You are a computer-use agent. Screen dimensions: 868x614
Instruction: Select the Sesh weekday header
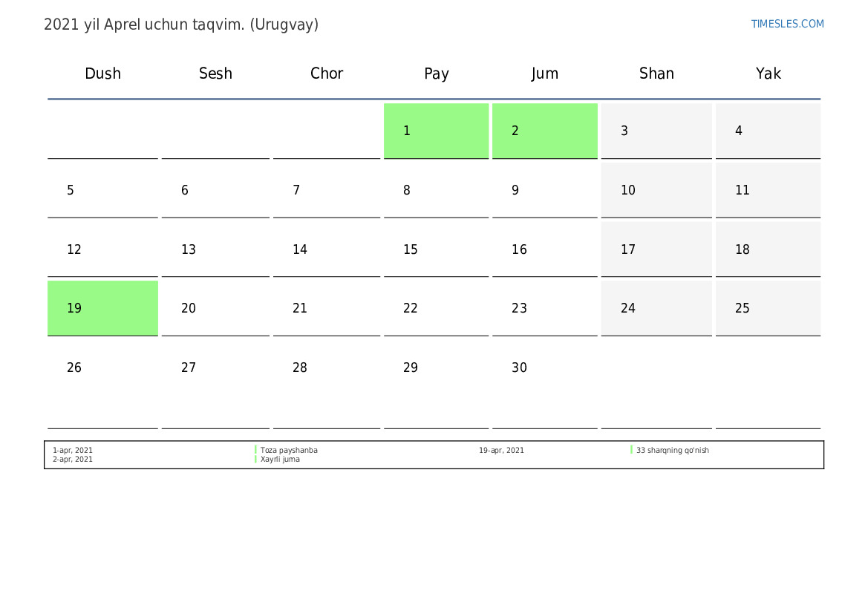coord(215,73)
